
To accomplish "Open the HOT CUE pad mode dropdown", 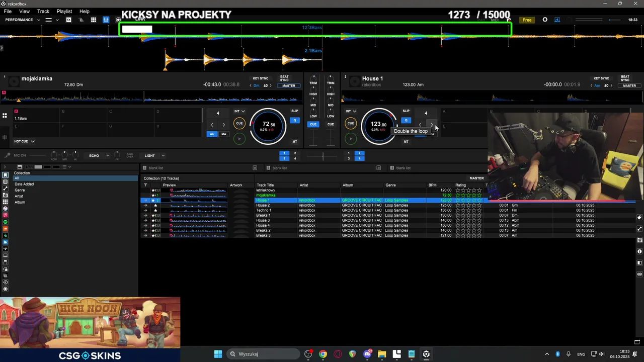I will [x=24, y=141].
